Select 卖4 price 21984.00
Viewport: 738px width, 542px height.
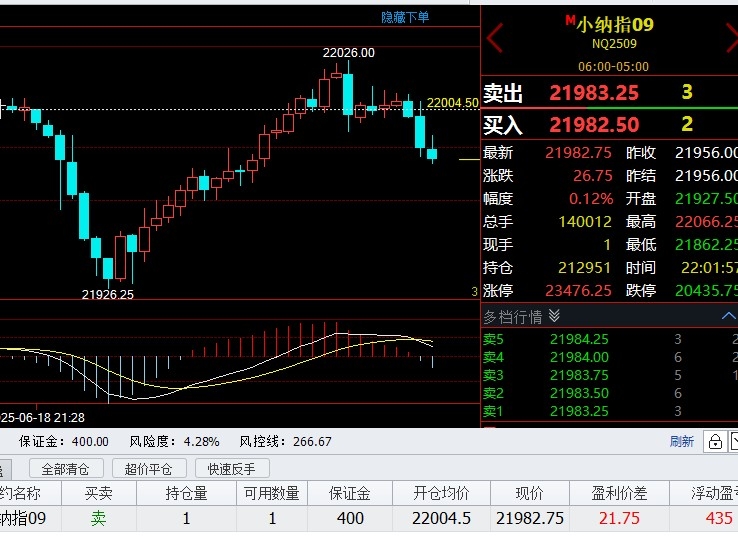(x=579, y=357)
